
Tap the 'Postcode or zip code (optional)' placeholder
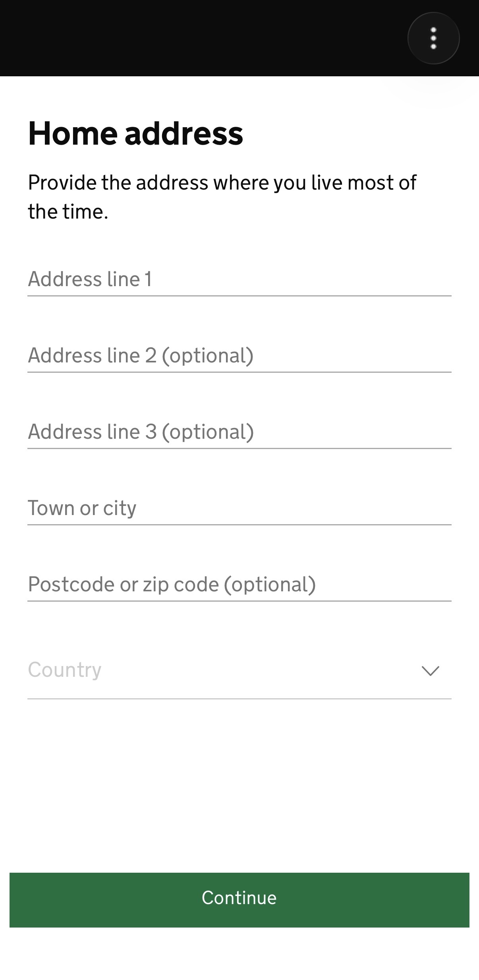(x=172, y=584)
